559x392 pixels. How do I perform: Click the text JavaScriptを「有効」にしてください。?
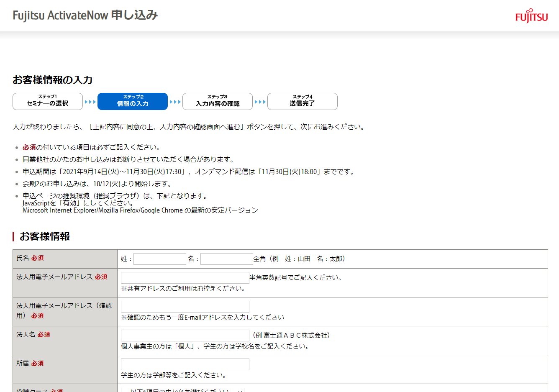pos(78,203)
